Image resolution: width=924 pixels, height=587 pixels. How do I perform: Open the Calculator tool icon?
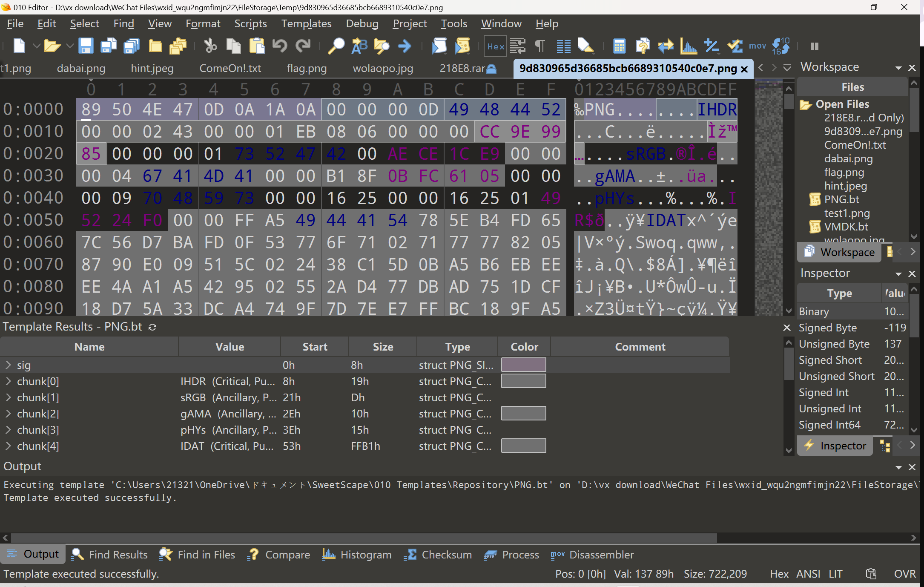tap(619, 46)
